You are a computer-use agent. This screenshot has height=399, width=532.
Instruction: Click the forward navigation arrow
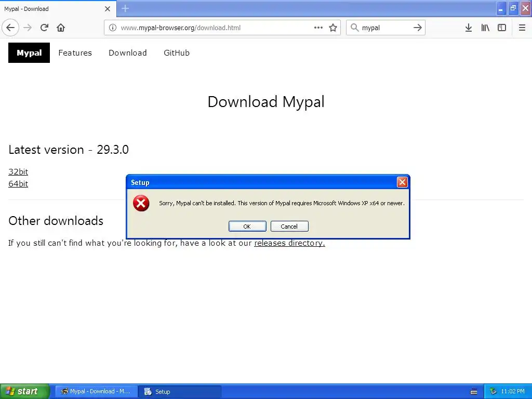pyautogui.click(x=28, y=28)
